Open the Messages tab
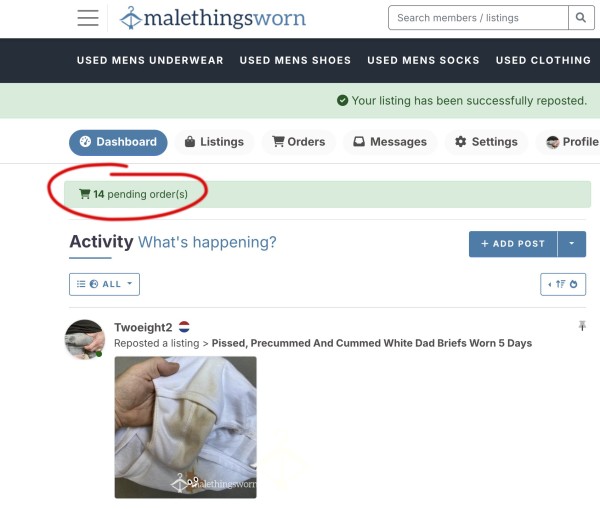This screenshot has height=509, width=600. [x=390, y=142]
